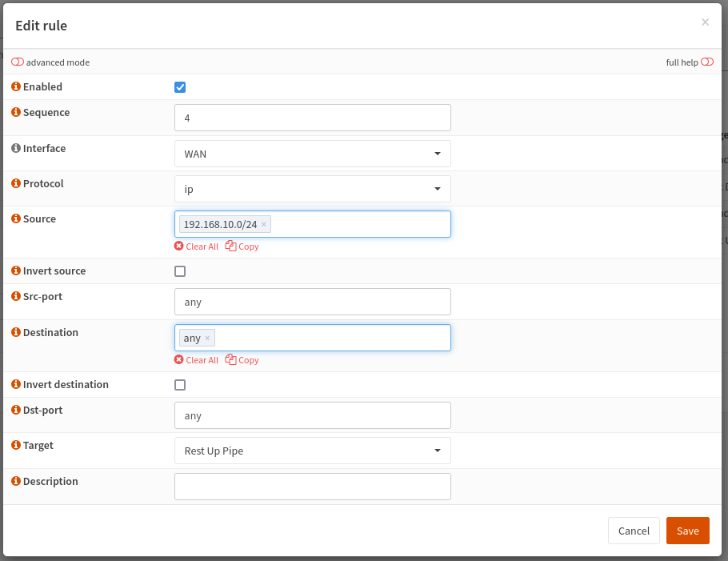Open the Sequence field help icon
Viewport: 728px width, 561px height.
tap(15, 113)
